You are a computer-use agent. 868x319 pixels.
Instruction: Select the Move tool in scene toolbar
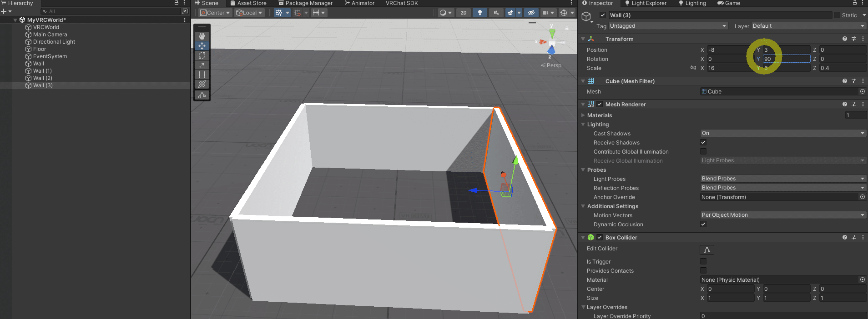tap(202, 46)
